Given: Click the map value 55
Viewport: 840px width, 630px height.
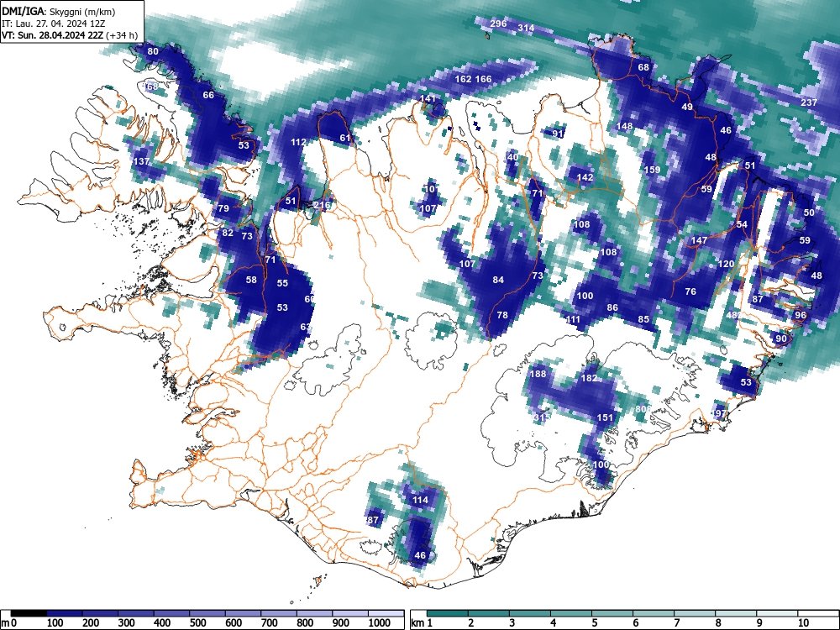Looking at the screenshot, I should 282,283.
